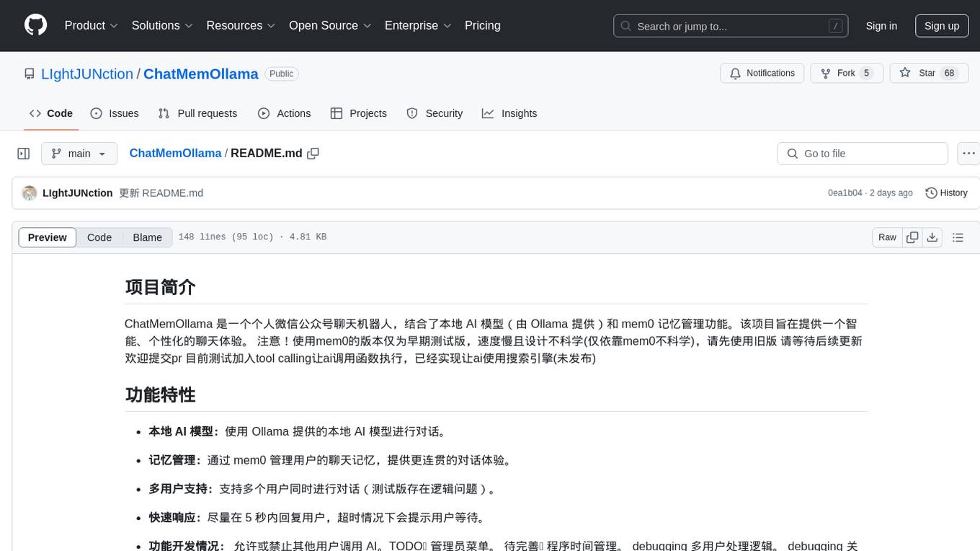Image resolution: width=980 pixels, height=551 pixels.
Task: Click the Sign in link
Action: coord(881,26)
